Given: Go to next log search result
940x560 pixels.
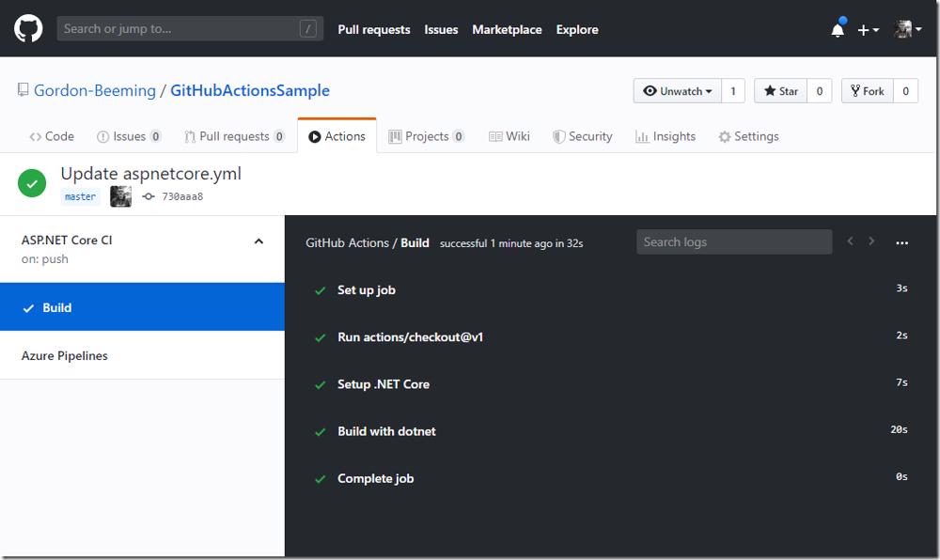Looking at the screenshot, I should [871, 241].
